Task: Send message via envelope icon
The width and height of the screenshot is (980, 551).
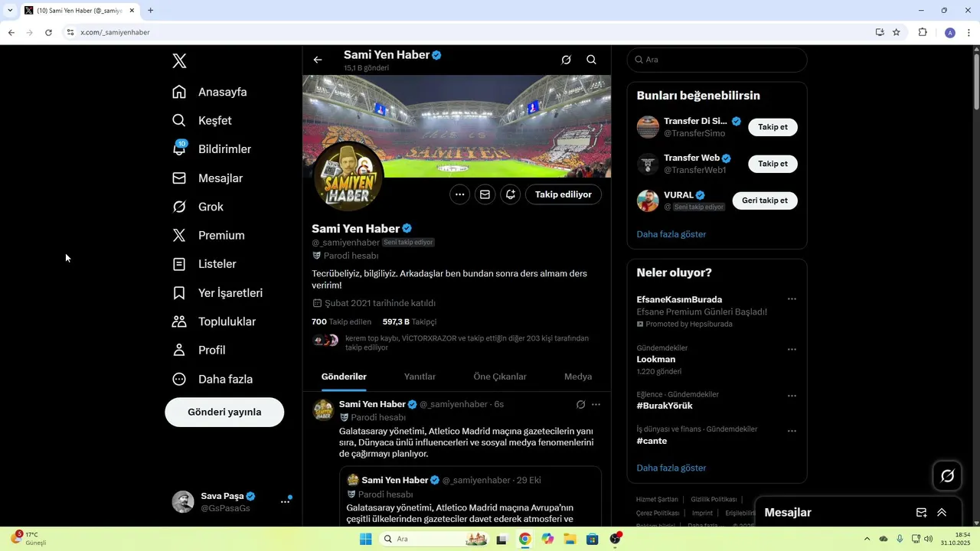Action: [x=485, y=194]
